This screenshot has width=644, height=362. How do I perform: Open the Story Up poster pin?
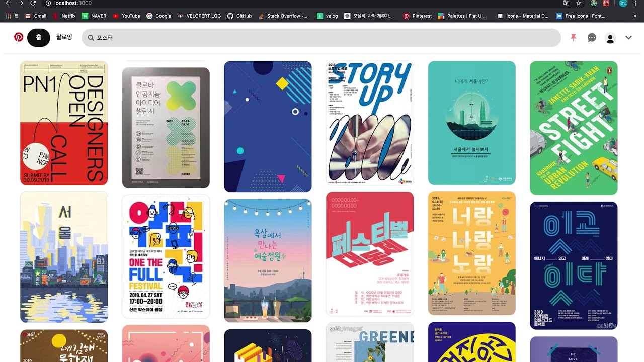click(x=370, y=123)
